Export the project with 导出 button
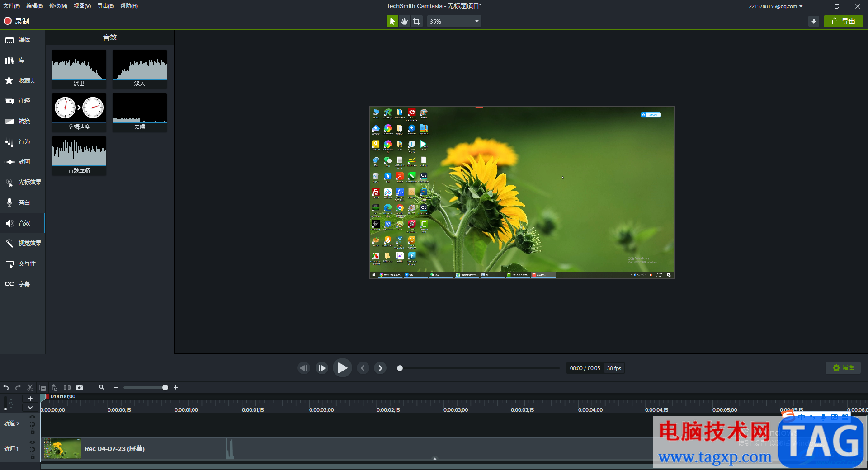 click(x=844, y=21)
